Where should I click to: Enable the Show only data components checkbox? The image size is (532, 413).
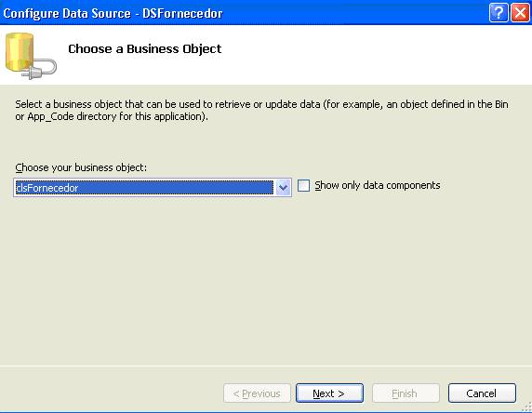click(303, 186)
